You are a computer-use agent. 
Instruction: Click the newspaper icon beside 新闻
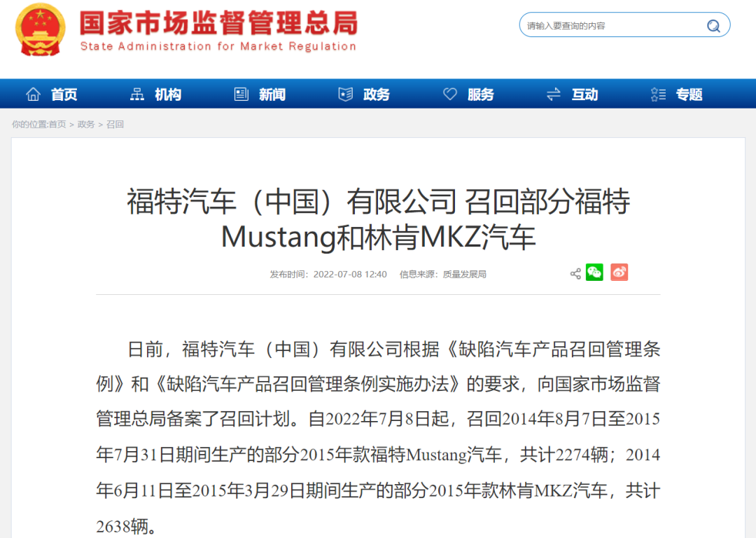[x=241, y=95]
